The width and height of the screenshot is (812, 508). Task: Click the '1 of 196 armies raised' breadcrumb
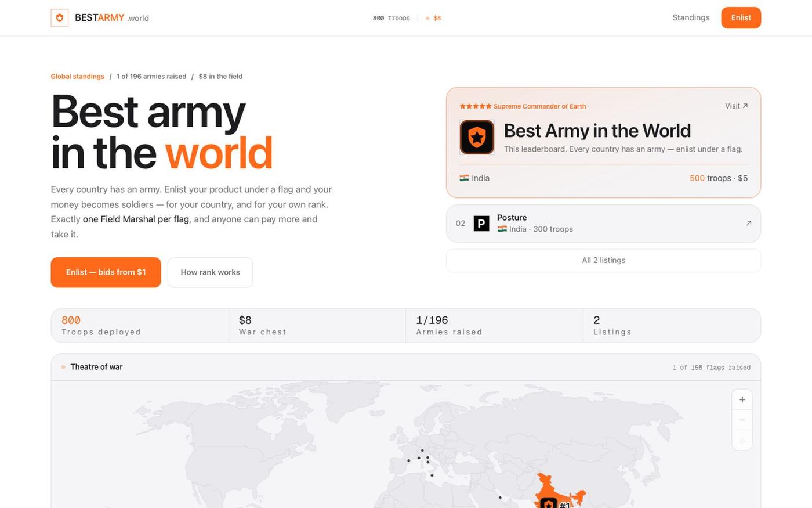pos(151,77)
